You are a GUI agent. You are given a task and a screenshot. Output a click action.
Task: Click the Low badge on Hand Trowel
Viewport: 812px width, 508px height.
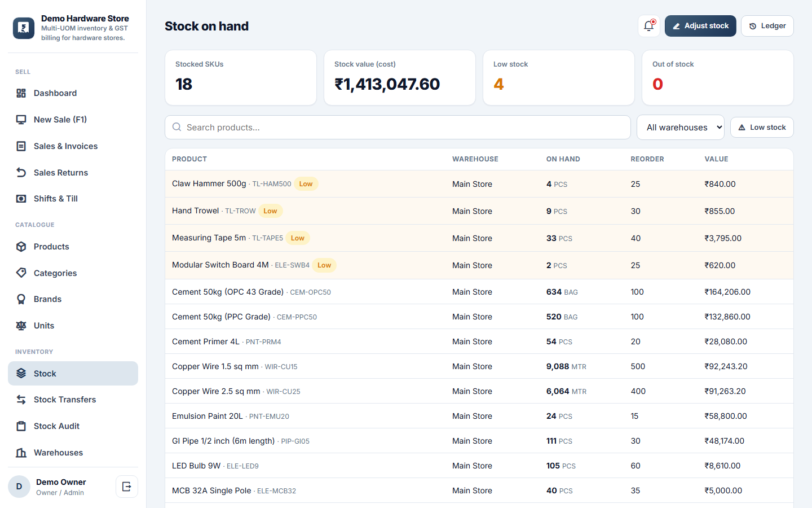[270, 211]
